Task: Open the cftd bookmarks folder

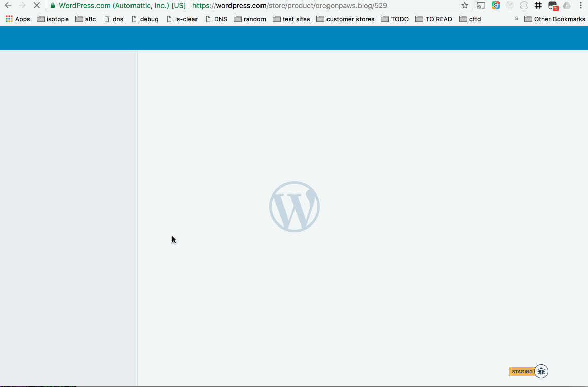Action: (x=470, y=19)
